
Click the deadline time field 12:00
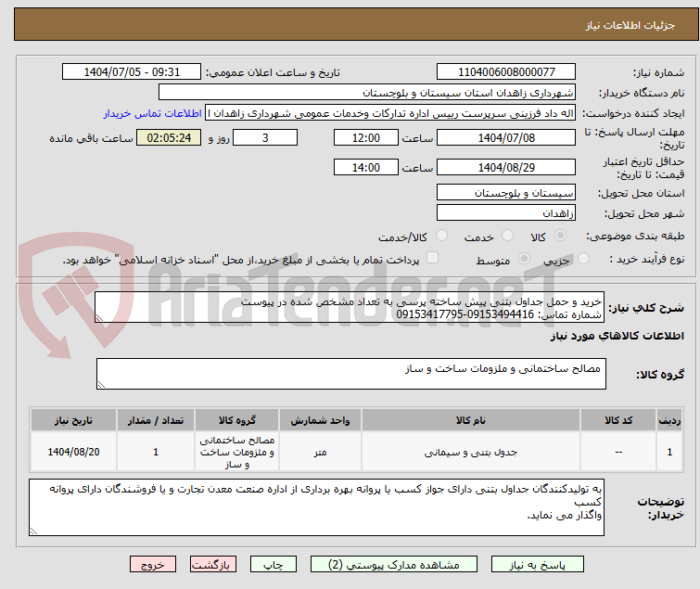366,137
